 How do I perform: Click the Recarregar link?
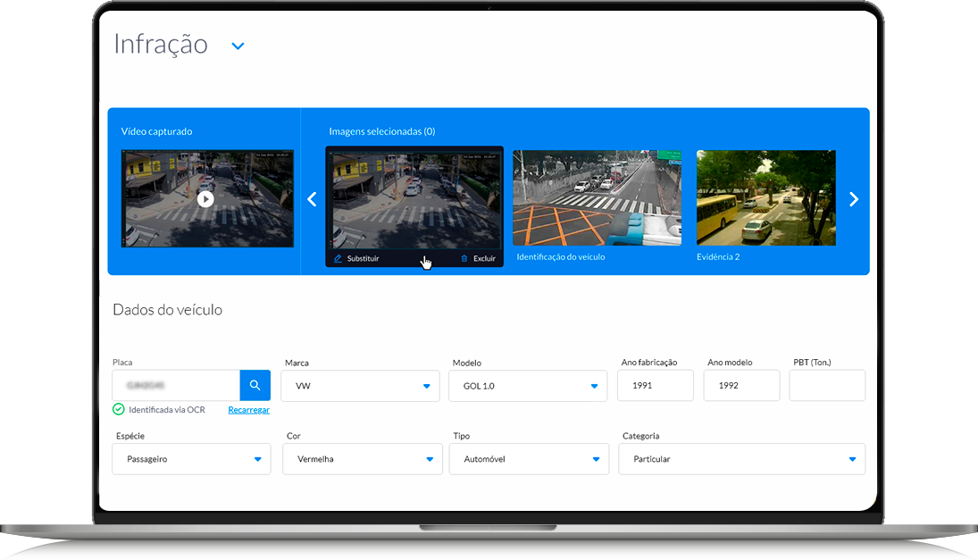click(249, 410)
